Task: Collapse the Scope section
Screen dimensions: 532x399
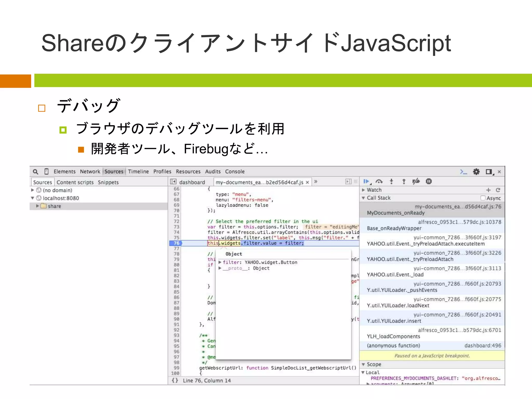Action: tap(363, 364)
